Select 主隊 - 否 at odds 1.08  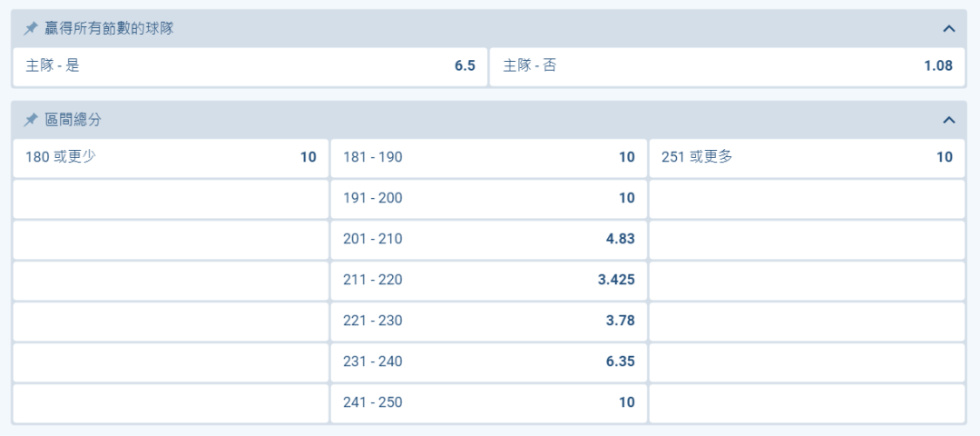[x=727, y=67]
